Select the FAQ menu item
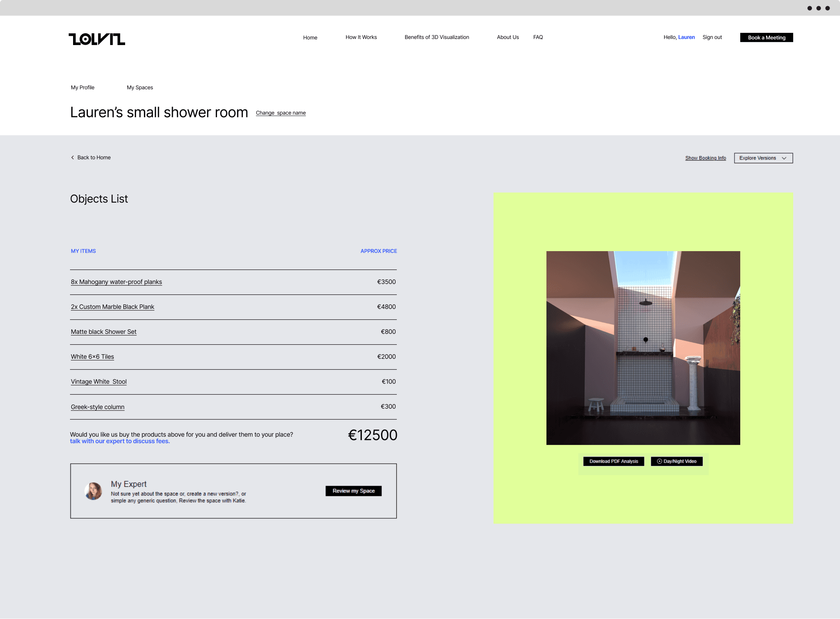The image size is (840, 619). [538, 36]
